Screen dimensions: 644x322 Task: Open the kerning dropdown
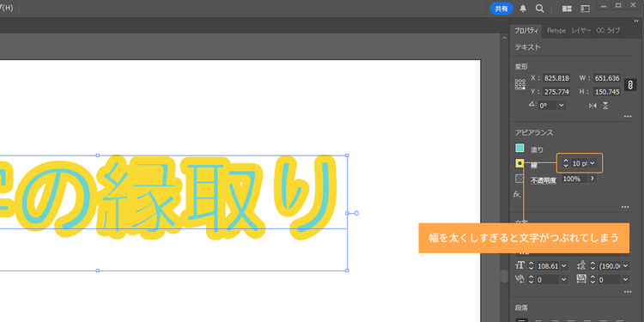point(564,280)
